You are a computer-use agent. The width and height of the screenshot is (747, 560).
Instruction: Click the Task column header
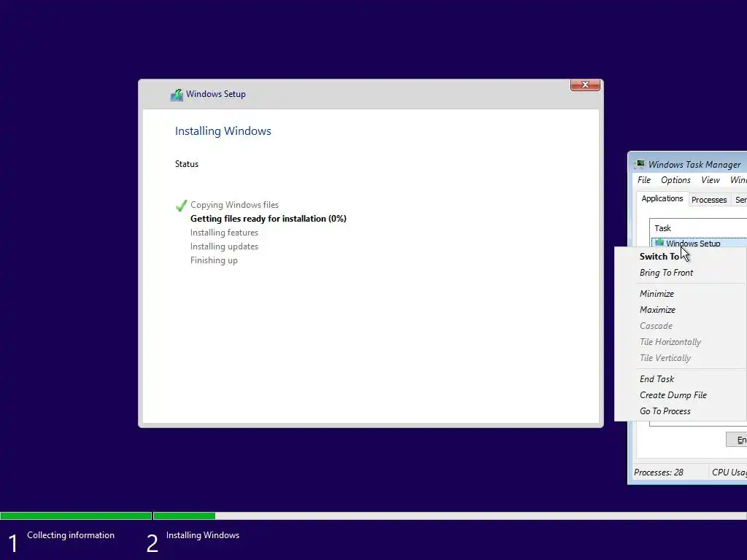tap(698, 228)
